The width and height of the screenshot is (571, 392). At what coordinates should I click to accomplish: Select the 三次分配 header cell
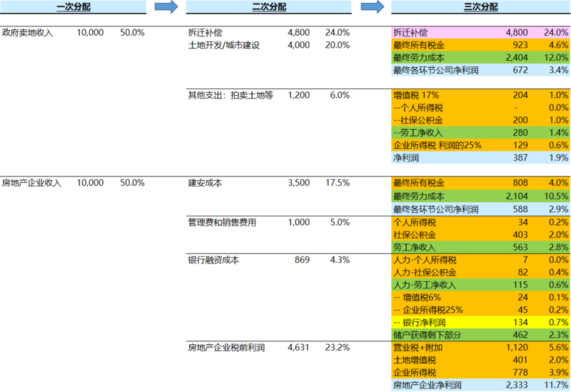tap(480, 7)
